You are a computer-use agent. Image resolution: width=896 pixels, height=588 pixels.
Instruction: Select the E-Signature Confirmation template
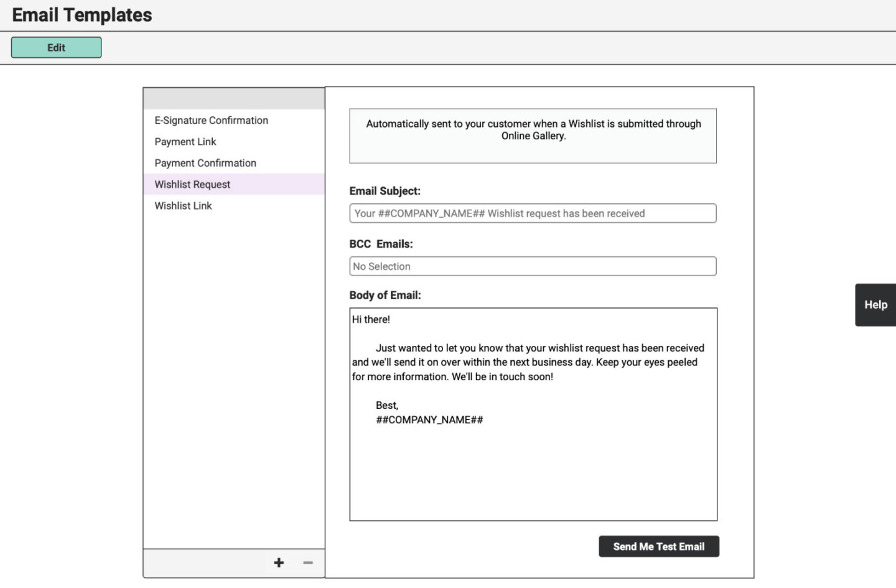(x=211, y=120)
